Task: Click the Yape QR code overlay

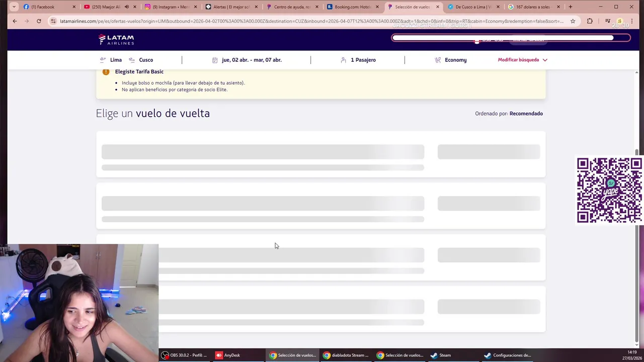Action: click(x=609, y=190)
